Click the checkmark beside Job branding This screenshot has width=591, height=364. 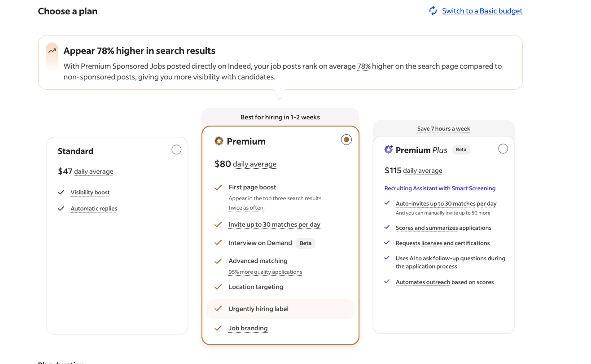[218, 328]
